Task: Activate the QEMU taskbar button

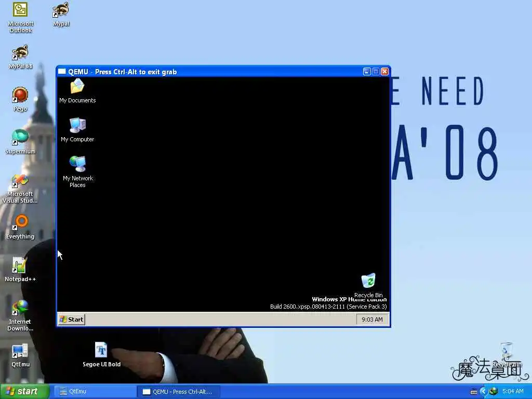Action: tap(179, 392)
